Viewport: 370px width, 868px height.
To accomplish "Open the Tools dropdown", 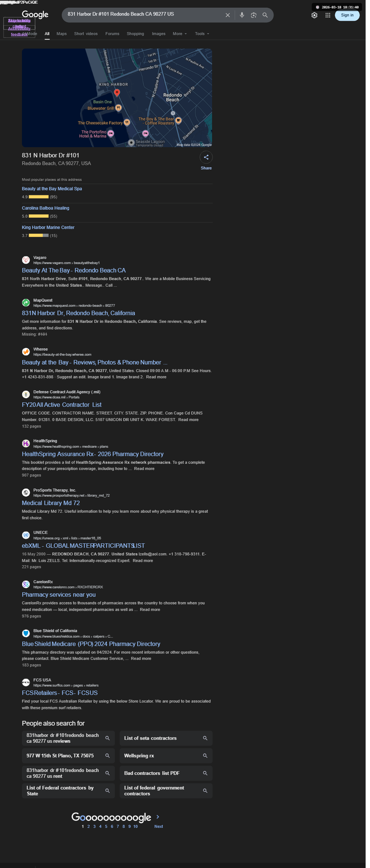I will pyautogui.click(x=202, y=34).
